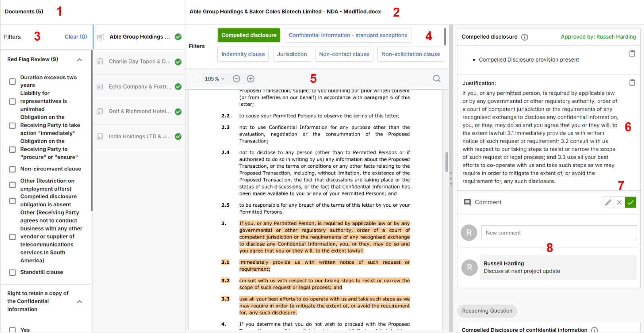Copy the Compelled Disclosure provision answer
Screen dimensions: 644x333
tap(632, 53)
